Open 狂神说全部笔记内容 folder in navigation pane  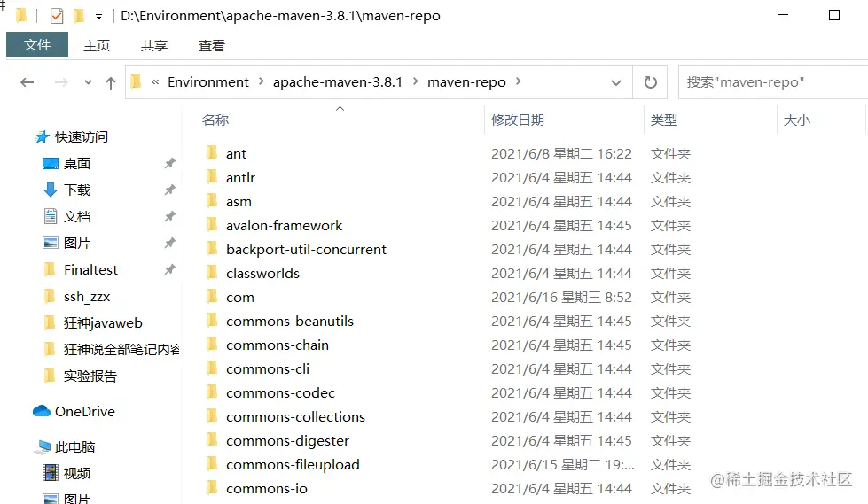(x=121, y=349)
